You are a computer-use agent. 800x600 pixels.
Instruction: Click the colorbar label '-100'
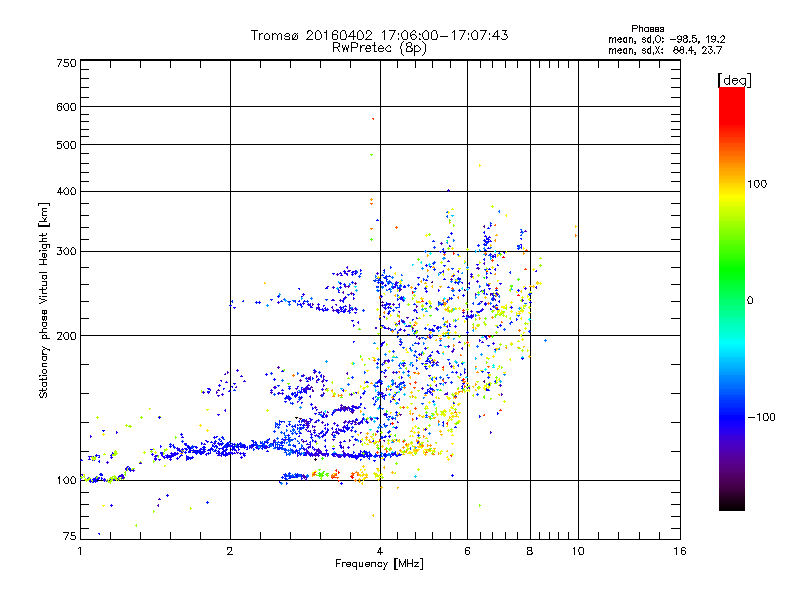pyautogui.click(x=761, y=417)
